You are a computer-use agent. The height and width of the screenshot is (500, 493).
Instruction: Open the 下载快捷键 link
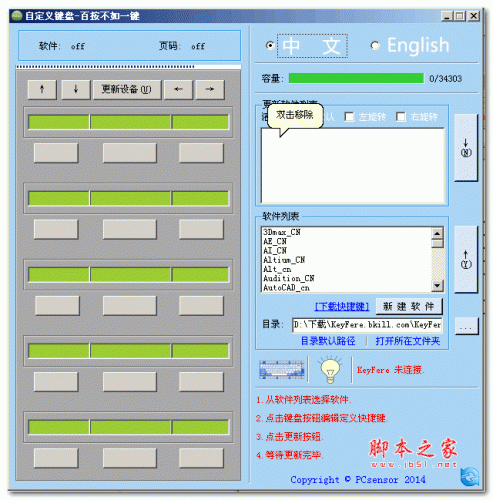[x=342, y=306]
